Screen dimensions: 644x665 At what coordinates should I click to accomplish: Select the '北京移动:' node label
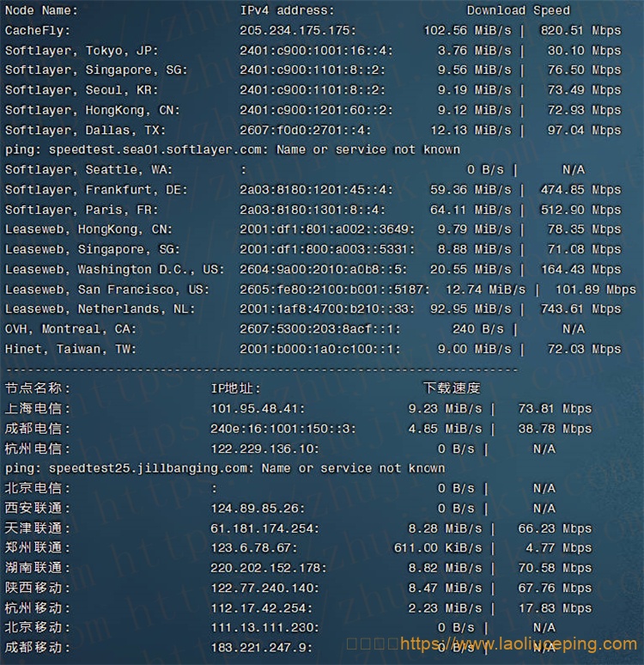(37, 628)
